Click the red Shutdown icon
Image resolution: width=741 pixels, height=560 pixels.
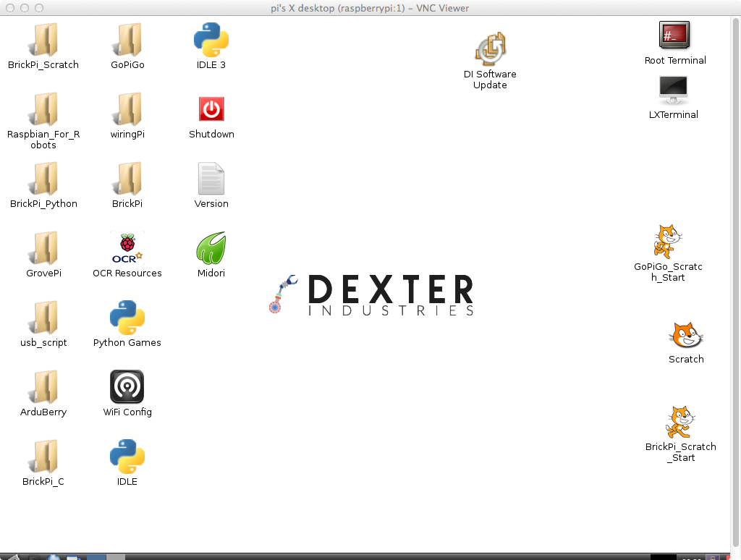click(x=211, y=109)
